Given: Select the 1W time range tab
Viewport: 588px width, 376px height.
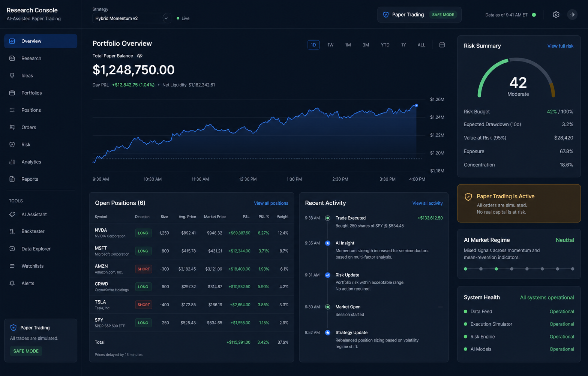Looking at the screenshot, I should [x=330, y=45].
